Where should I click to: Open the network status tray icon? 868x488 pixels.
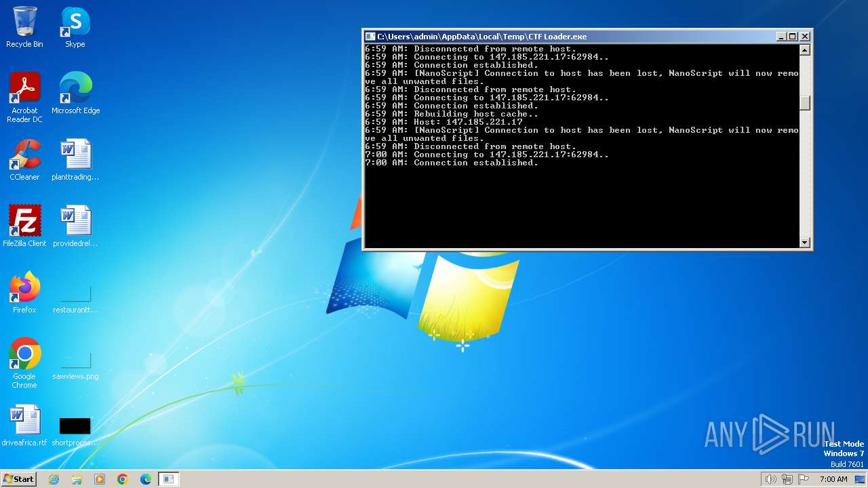[x=787, y=479]
